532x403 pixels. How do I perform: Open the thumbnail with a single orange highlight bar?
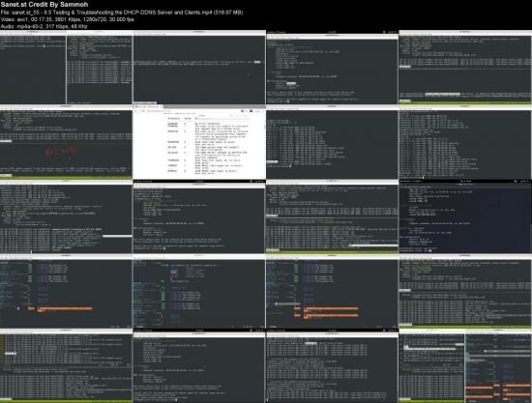pyautogui.click(x=66, y=291)
